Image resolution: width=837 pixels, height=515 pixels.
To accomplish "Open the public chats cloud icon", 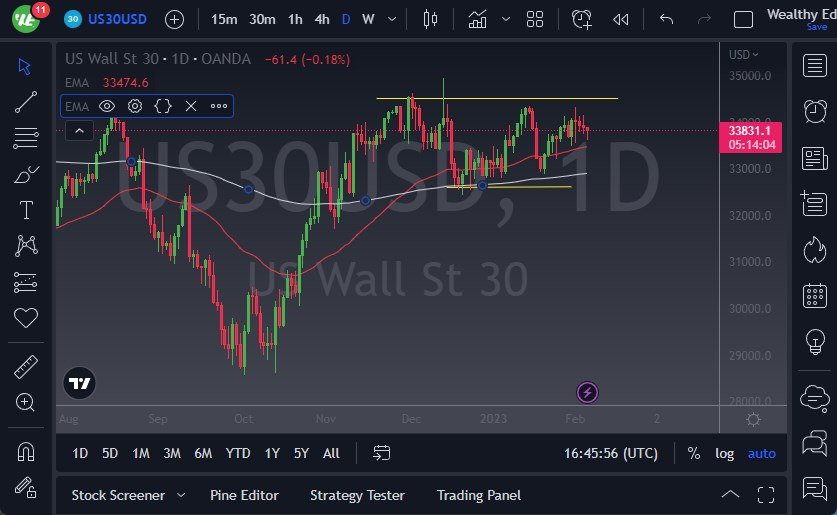I will pyautogui.click(x=815, y=398).
